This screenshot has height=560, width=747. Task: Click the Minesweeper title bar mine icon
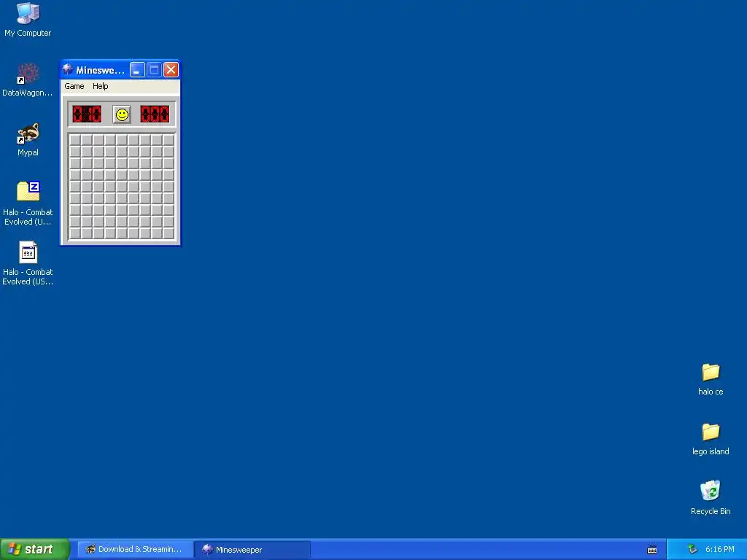coord(68,69)
